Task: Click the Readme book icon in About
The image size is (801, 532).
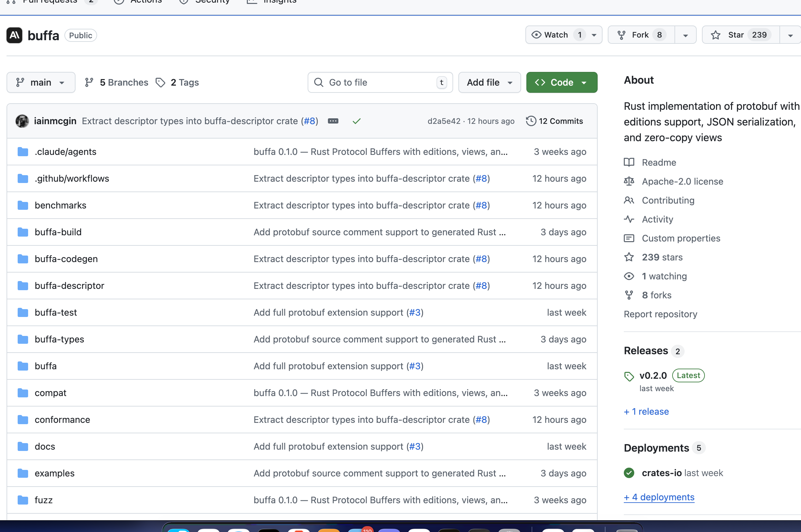Action: [x=629, y=162]
